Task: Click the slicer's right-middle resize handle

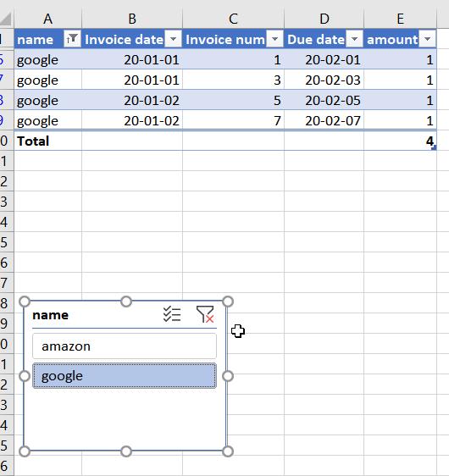Action: (228, 376)
